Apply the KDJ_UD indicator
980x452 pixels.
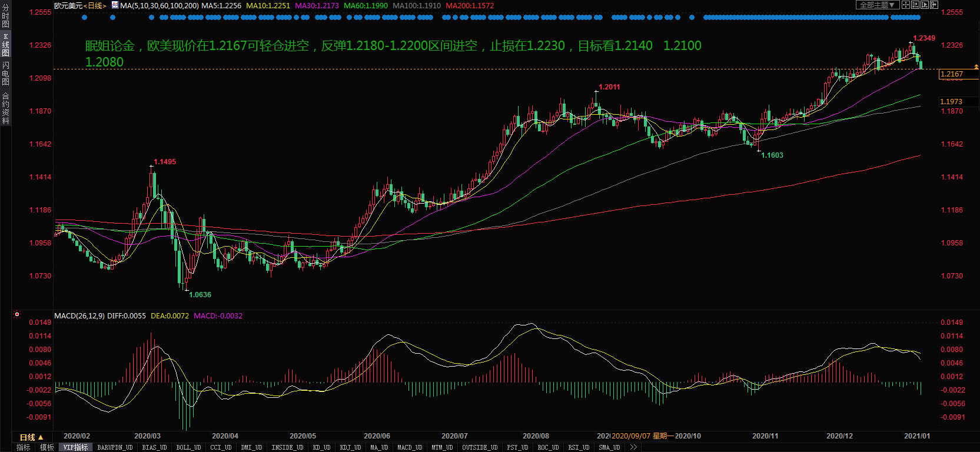coord(350,447)
